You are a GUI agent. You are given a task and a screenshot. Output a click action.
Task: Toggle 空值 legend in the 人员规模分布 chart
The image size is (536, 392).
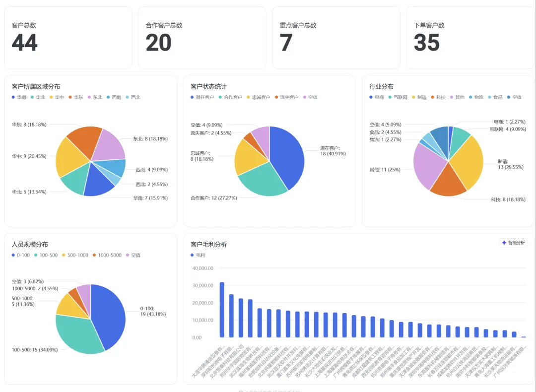[x=134, y=255]
